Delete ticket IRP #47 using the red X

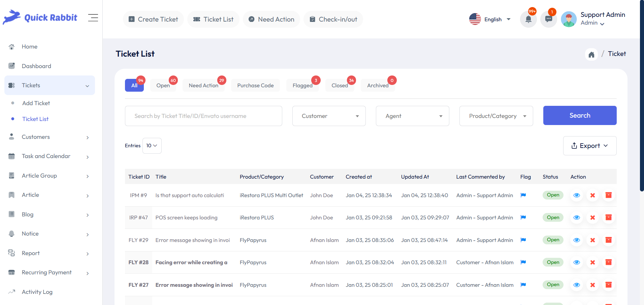pyautogui.click(x=592, y=217)
